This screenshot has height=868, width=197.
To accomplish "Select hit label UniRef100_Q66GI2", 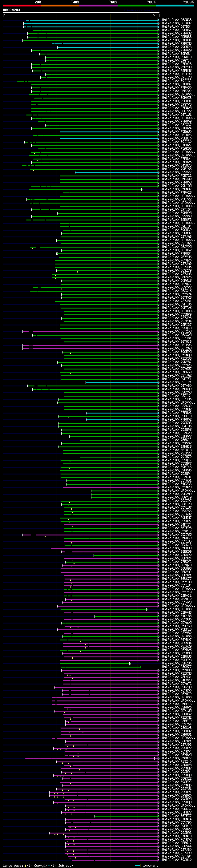I will [176, 440].
